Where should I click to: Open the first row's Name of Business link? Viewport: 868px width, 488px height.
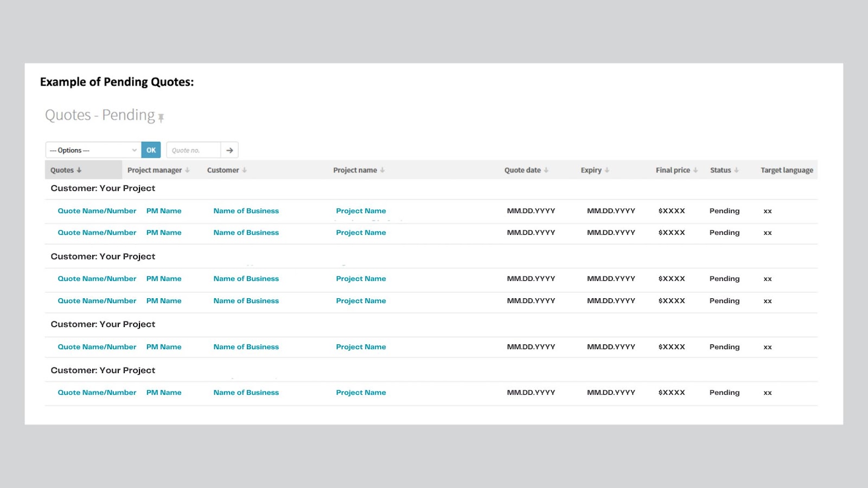pos(246,211)
